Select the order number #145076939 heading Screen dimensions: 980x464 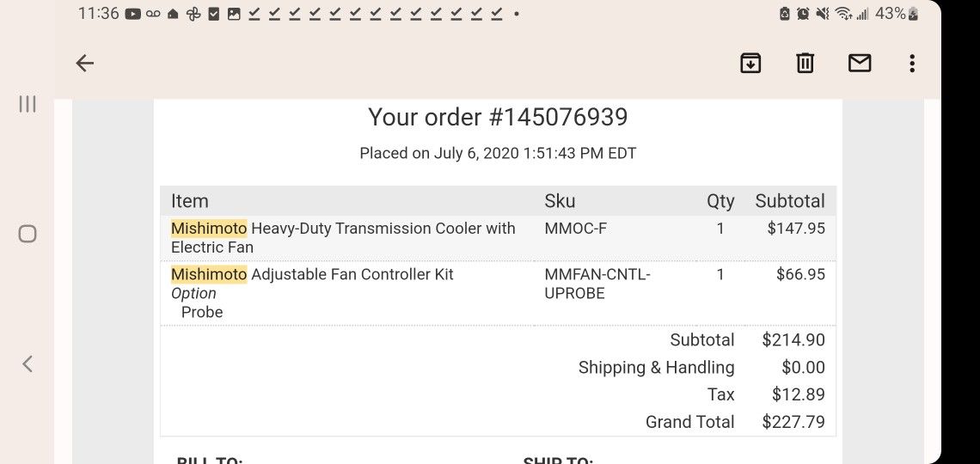pos(498,118)
